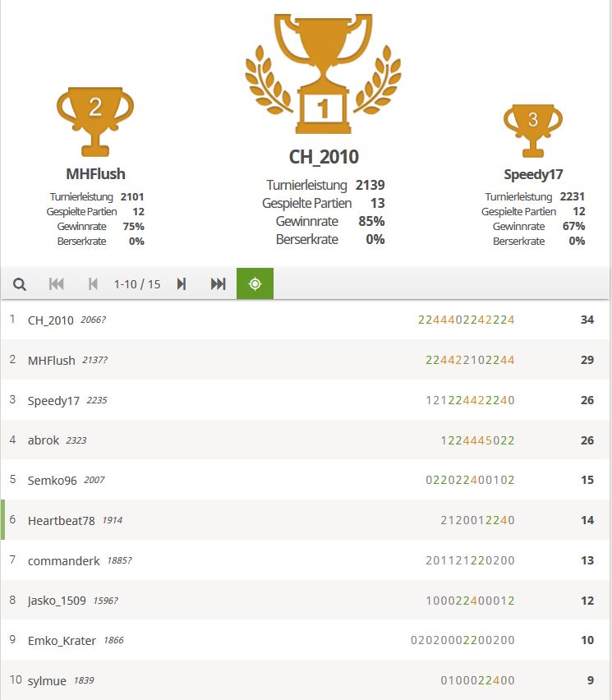Click the second place trophy icon
612x700 pixels.
tap(95, 120)
